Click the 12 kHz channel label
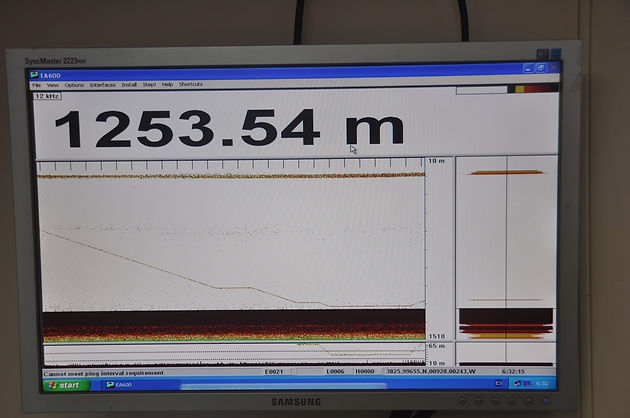 tap(47, 96)
